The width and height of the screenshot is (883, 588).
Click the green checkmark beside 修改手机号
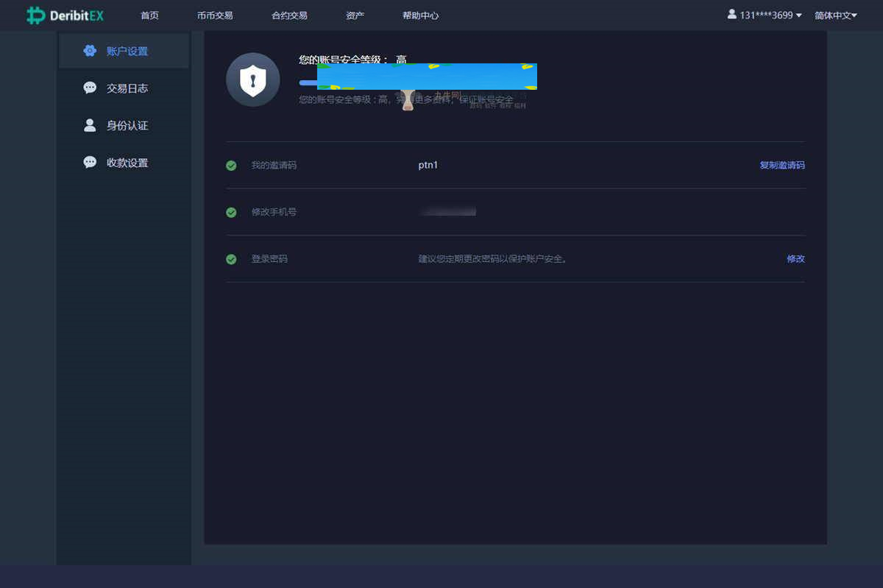click(x=231, y=212)
